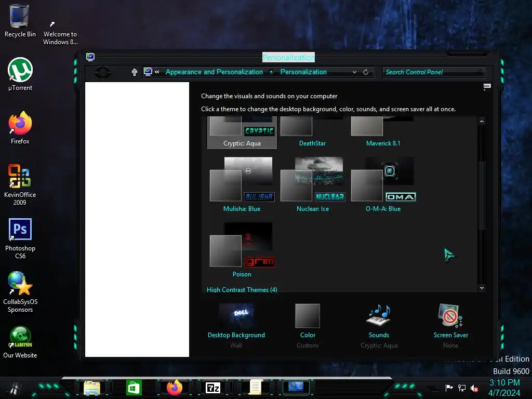Click the round navigation back emblem
Screen dimensions: 532x399
(103, 72)
